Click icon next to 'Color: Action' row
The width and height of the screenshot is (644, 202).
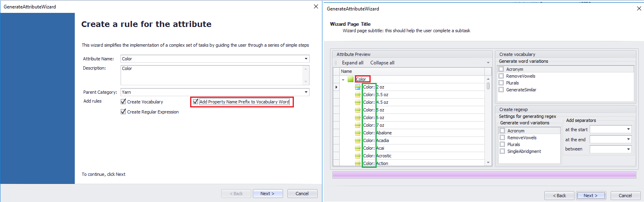click(358, 163)
